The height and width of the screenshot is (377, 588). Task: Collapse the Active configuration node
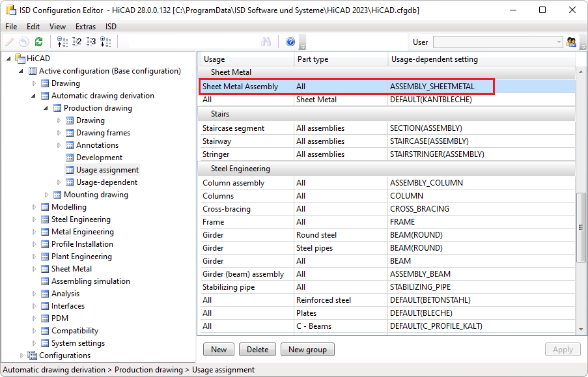tap(21, 71)
